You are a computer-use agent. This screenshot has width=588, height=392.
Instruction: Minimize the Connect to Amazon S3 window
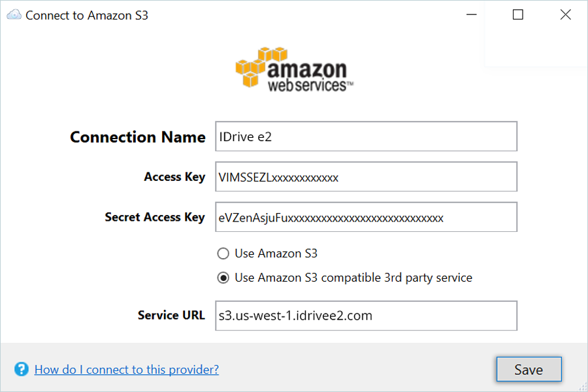[470, 15]
